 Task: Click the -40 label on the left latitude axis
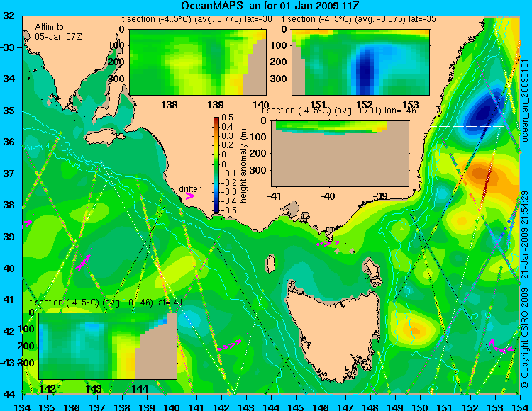point(9,269)
